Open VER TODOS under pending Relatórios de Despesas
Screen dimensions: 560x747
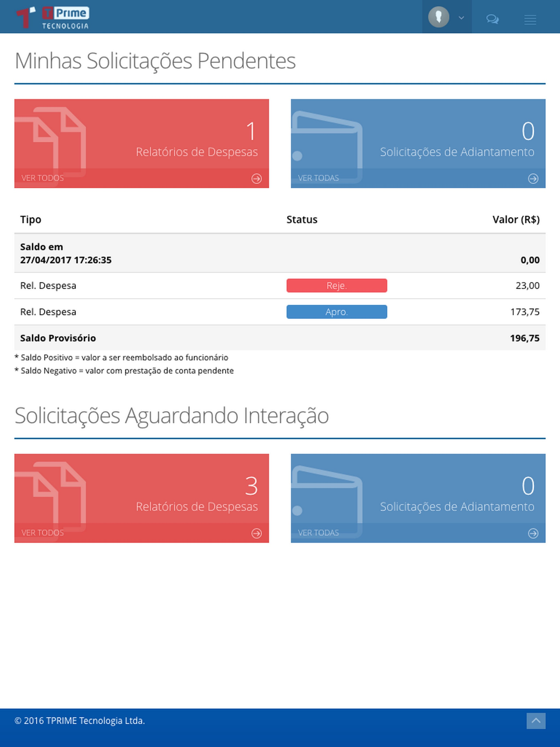[x=43, y=178]
